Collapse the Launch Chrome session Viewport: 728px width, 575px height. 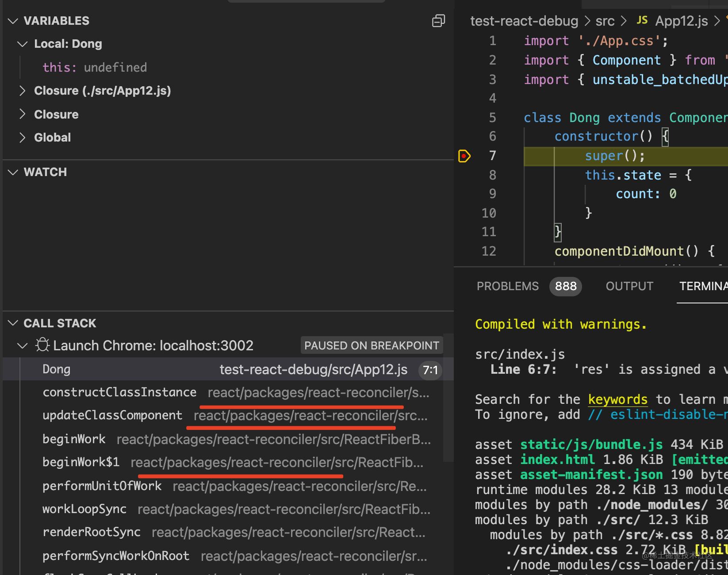[23, 345]
